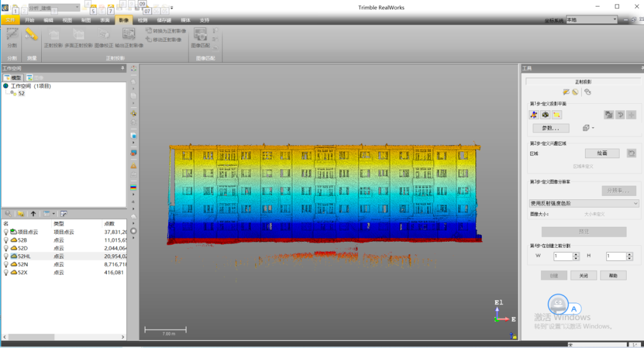Click the blue cube icon in vertical toolbar

pyautogui.click(x=134, y=135)
